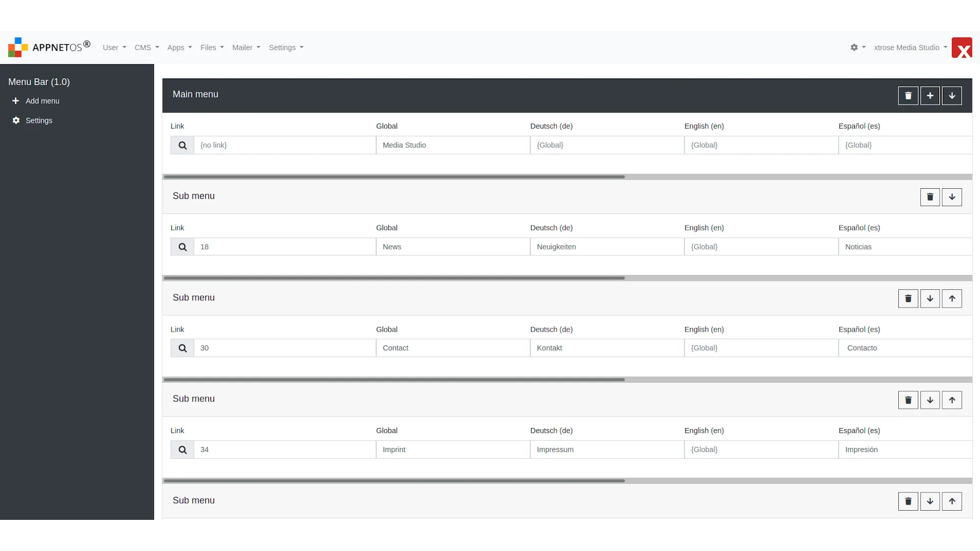980x551 pixels.
Task: Click the search icon next to link 30
Action: click(x=182, y=348)
